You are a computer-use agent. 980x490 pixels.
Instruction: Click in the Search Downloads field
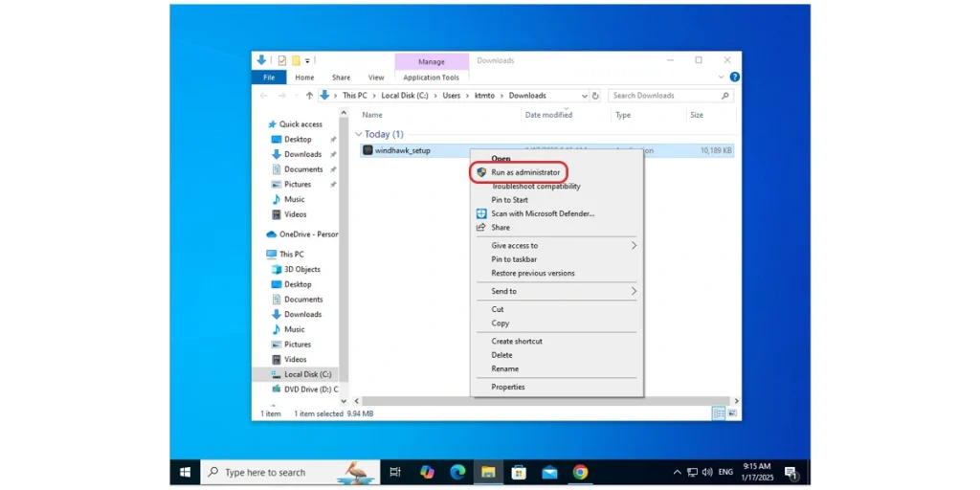663,96
